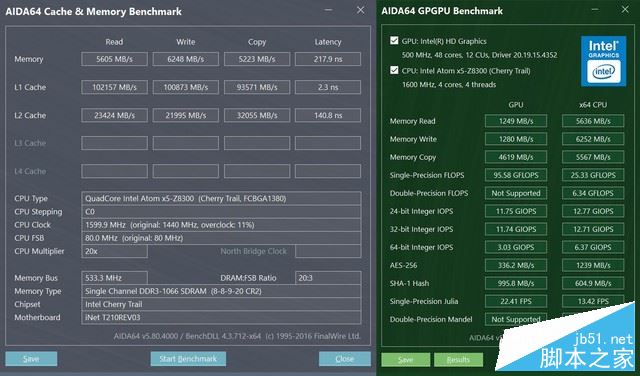Viewport: 640px width, 376px height.
Task: Close button at bottom of Cache & Memory window
Action: (x=344, y=359)
